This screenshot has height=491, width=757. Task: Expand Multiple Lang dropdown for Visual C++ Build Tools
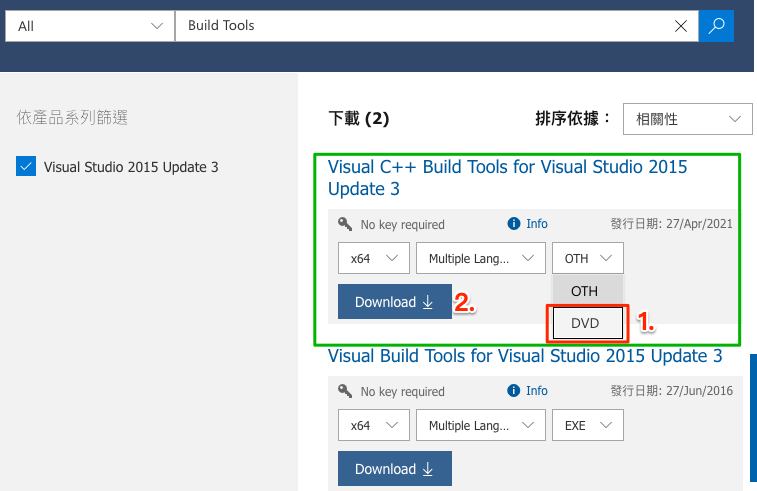click(x=481, y=258)
